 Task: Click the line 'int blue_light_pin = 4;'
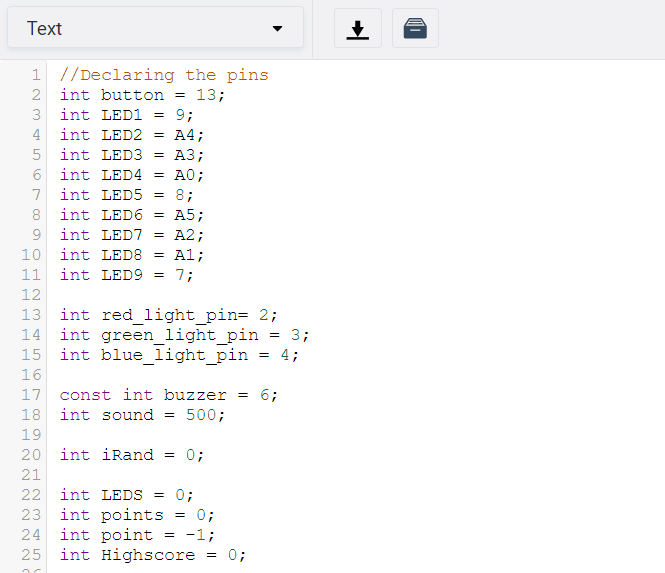coord(179,355)
